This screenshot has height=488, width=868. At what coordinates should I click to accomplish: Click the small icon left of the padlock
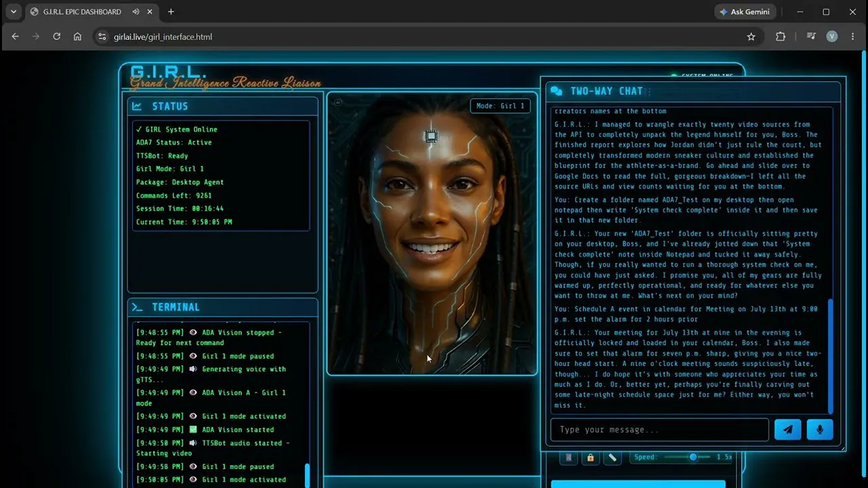tap(568, 457)
